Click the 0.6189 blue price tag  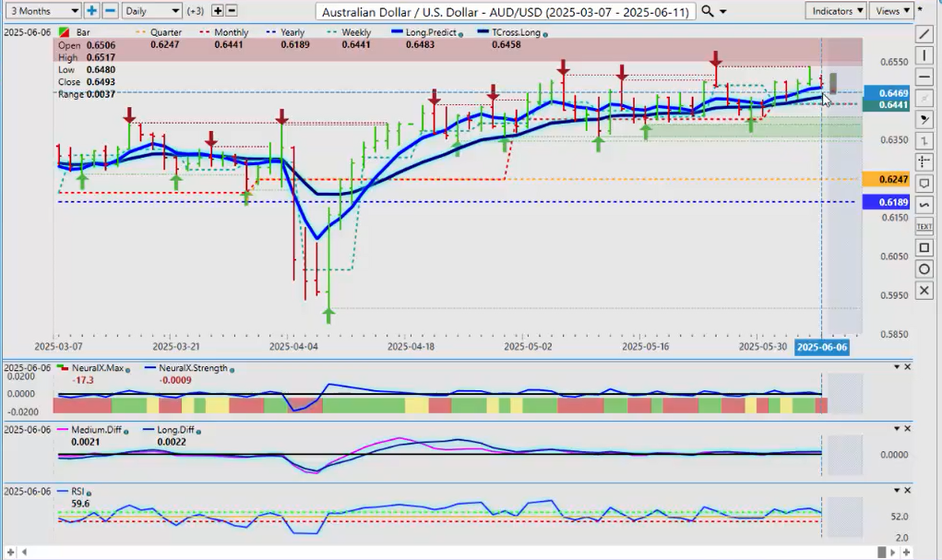tap(886, 202)
